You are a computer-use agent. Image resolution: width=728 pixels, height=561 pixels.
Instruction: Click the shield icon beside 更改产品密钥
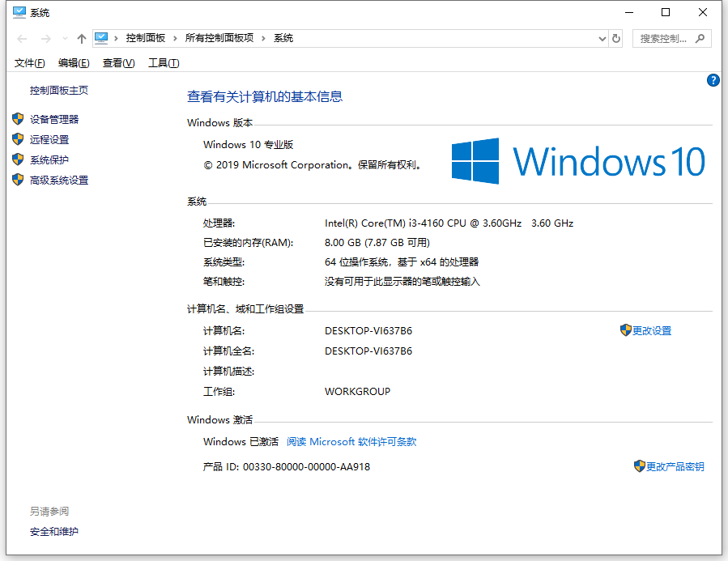pos(639,465)
